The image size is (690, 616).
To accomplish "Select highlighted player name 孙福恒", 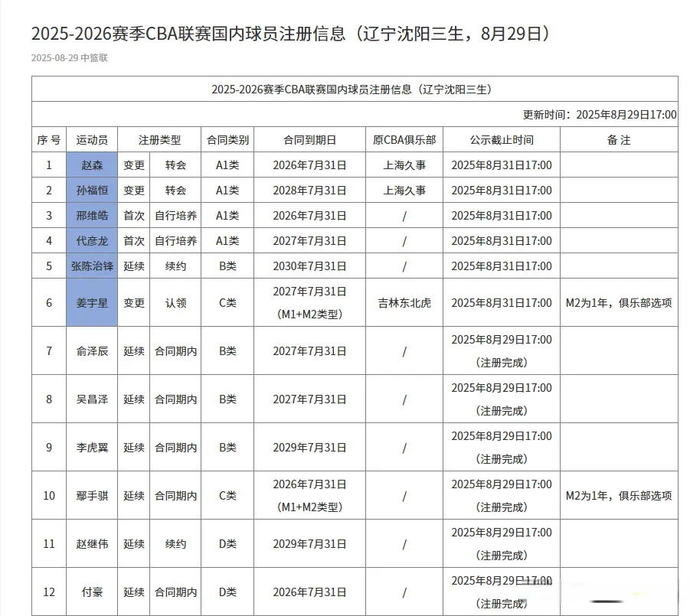I will 92,191.
